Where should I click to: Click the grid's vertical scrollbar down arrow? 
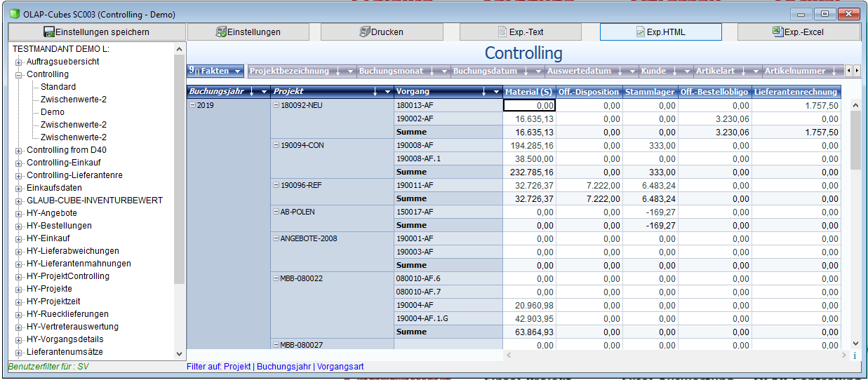coord(855,343)
